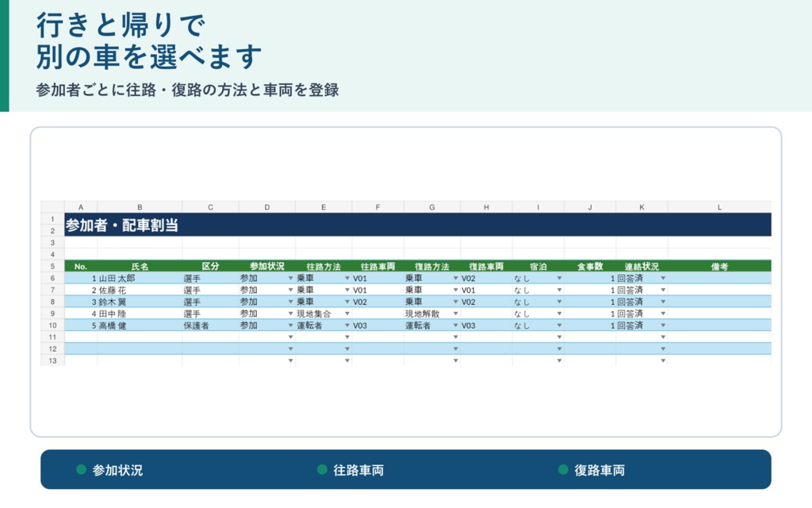Click the 復路車両 label in bottom bar
The image size is (812, 508).
(599, 470)
